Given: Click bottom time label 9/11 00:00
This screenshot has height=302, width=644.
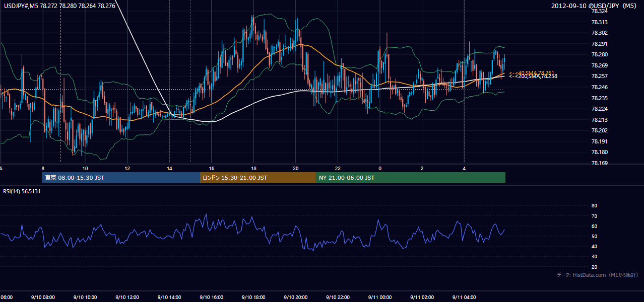Looking at the screenshot, I should (379, 297).
